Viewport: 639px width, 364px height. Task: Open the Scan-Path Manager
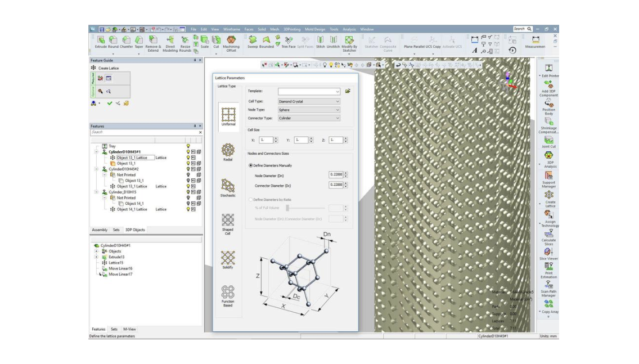coord(548,289)
